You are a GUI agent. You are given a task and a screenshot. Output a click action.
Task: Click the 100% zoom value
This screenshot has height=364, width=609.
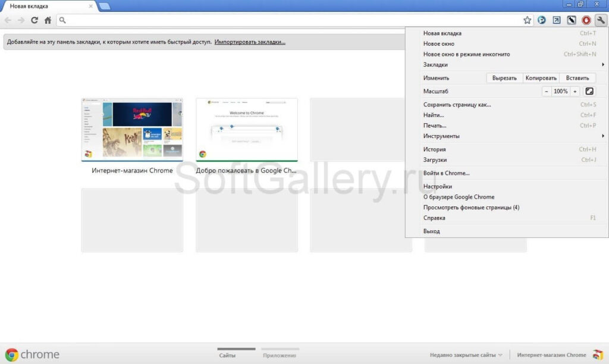560,91
